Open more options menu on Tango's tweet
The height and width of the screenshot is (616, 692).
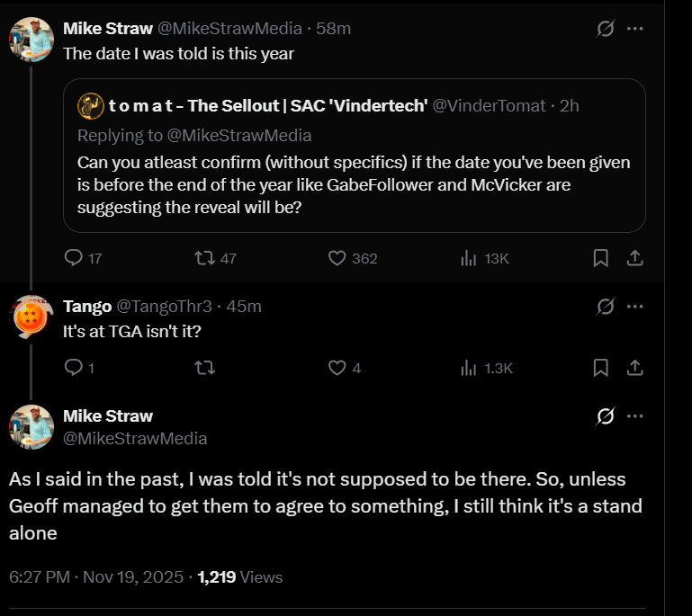tap(635, 307)
